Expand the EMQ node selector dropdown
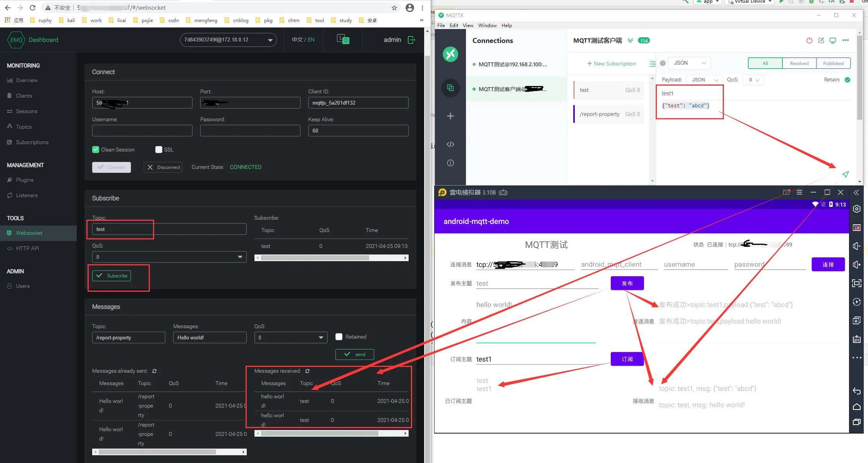The width and height of the screenshot is (868, 463). (x=228, y=40)
